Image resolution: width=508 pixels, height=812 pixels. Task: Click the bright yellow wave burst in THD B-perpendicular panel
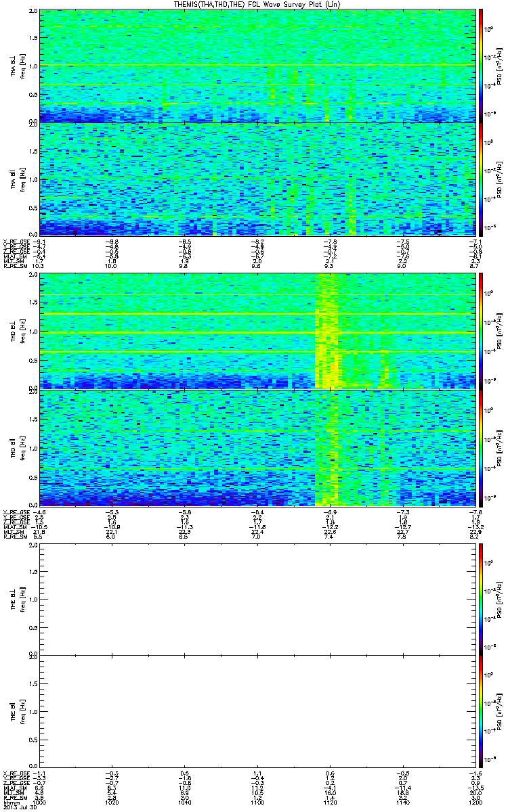click(327, 332)
